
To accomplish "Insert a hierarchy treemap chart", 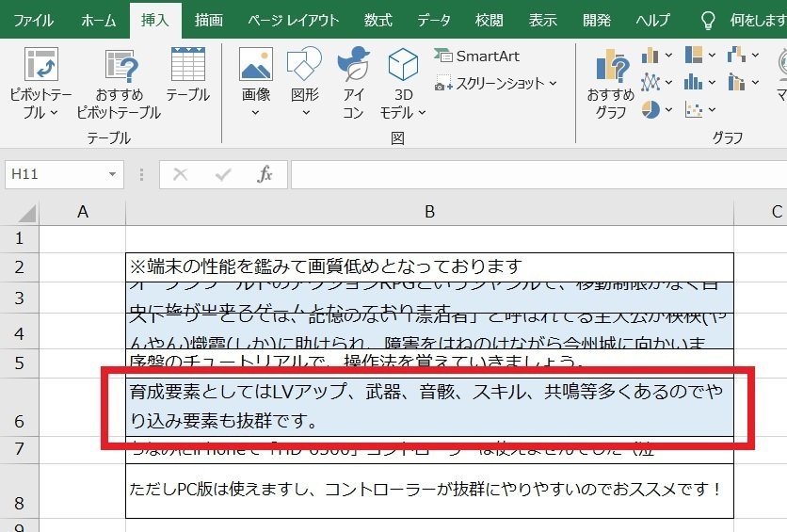I will click(x=694, y=55).
